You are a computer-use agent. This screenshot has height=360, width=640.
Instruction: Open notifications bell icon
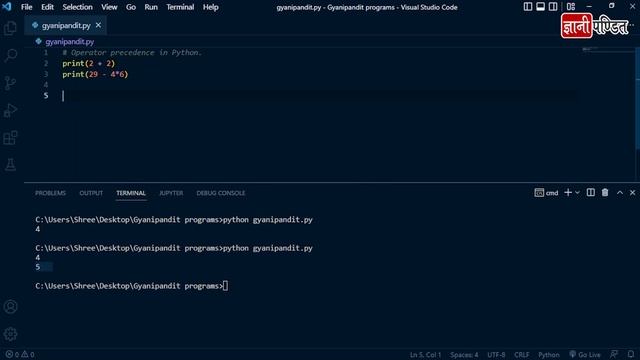point(631,355)
